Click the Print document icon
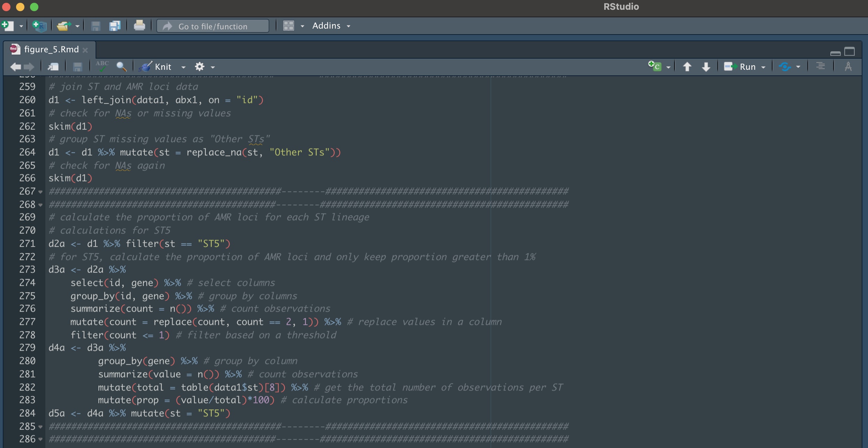The height and width of the screenshot is (448, 868). point(139,25)
